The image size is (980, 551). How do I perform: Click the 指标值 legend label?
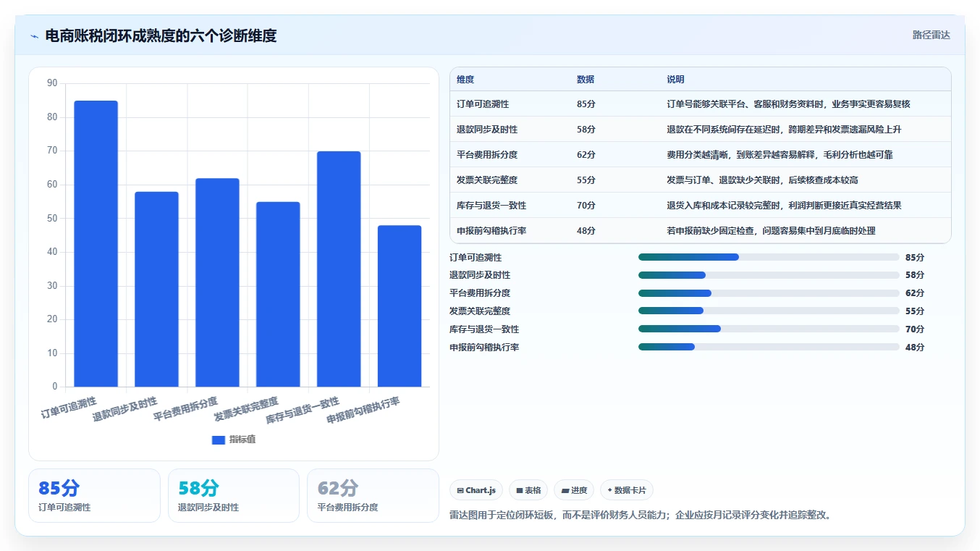pyautogui.click(x=242, y=439)
